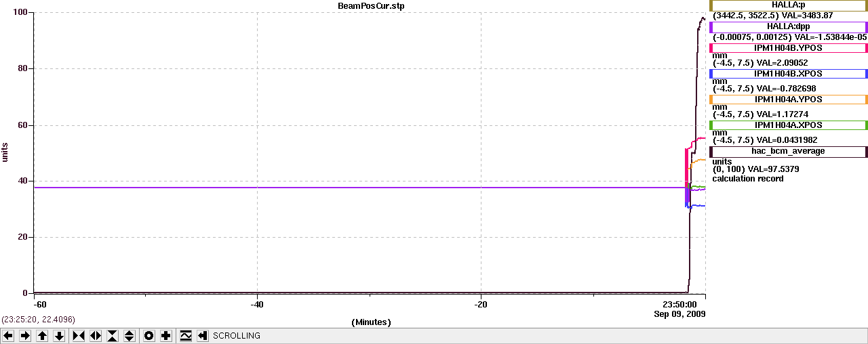868x344 pixels.
Task: Select the IPM1H04A.XPOS legend entry
Action: (x=788, y=125)
